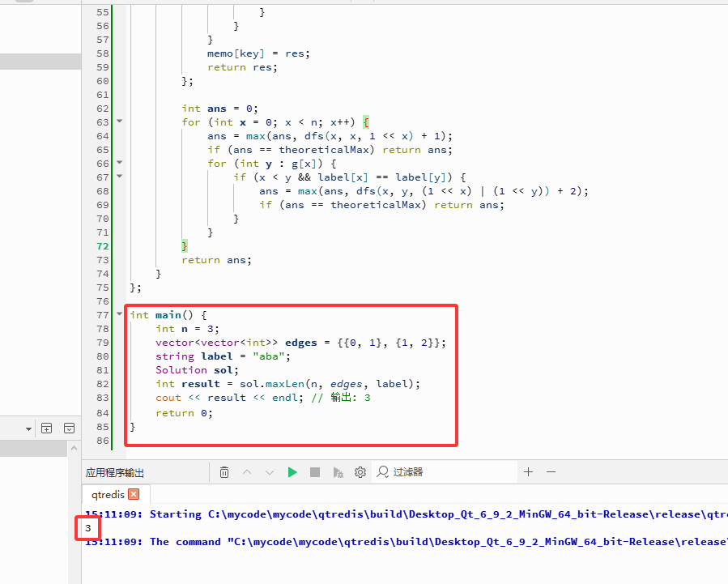Collapse side panel with down-chevron box icon
728x584 pixels.
(69, 428)
